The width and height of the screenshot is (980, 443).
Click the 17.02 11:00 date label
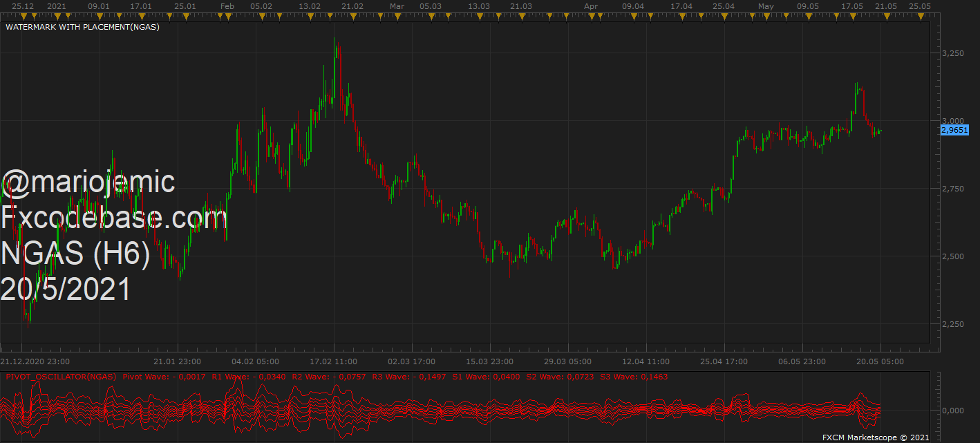pyautogui.click(x=334, y=361)
